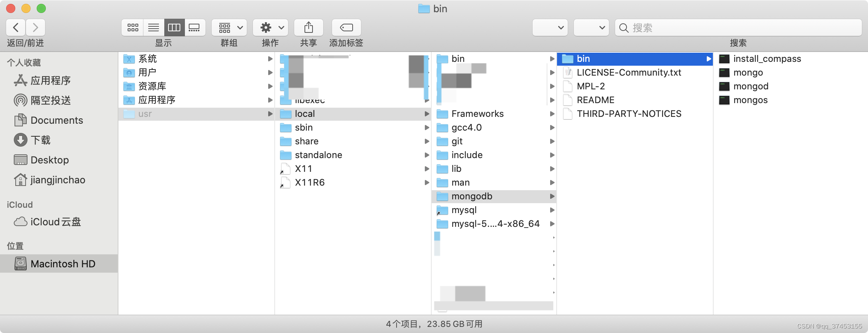Open Downloads (下载) in the sidebar
Screen dimensions: 868x333
click(59, 140)
